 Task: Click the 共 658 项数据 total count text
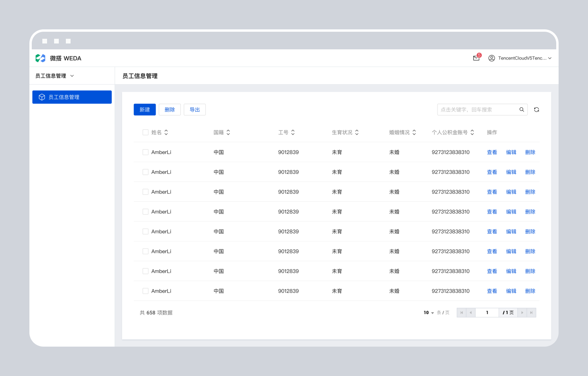[x=156, y=313]
